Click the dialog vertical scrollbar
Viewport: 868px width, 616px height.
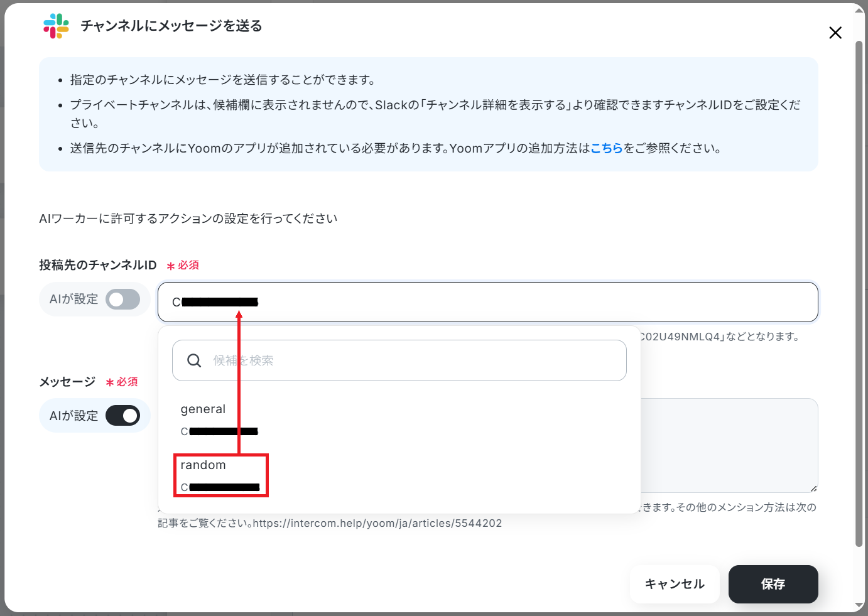(859, 294)
